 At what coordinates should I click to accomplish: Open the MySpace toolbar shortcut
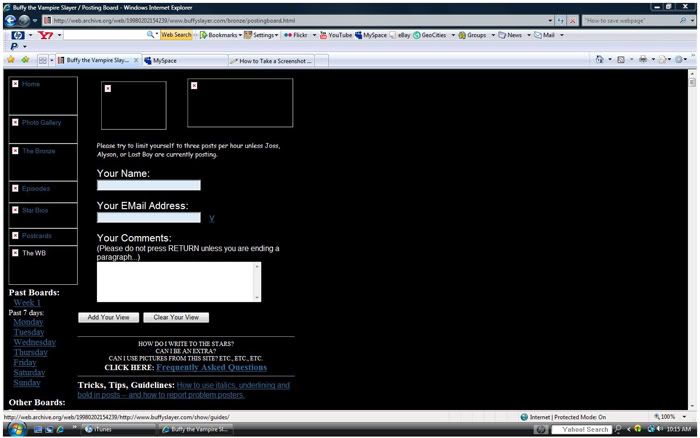[371, 35]
